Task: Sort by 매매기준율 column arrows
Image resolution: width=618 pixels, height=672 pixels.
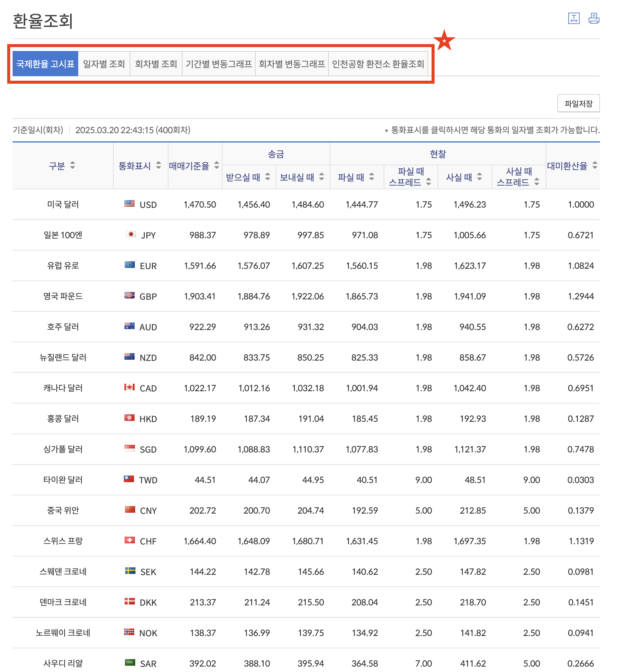Action: pos(217,165)
